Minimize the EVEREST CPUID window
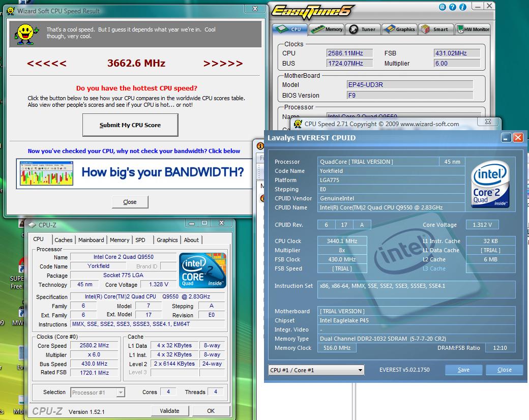The height and width of the screenshot is (420, 529). coord(506,138)
